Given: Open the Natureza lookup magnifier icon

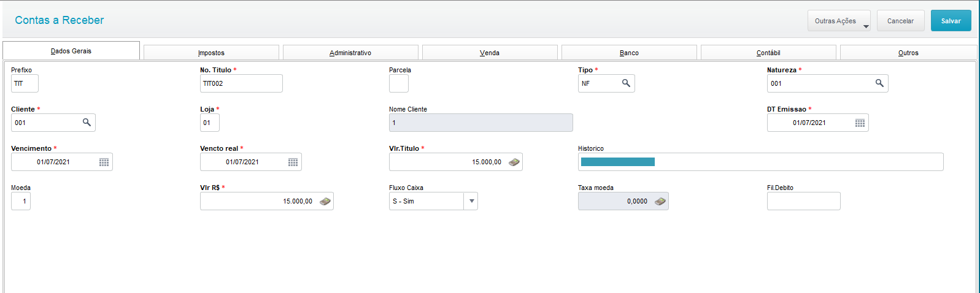Looking at the screenshot, I should click(879, 83).
